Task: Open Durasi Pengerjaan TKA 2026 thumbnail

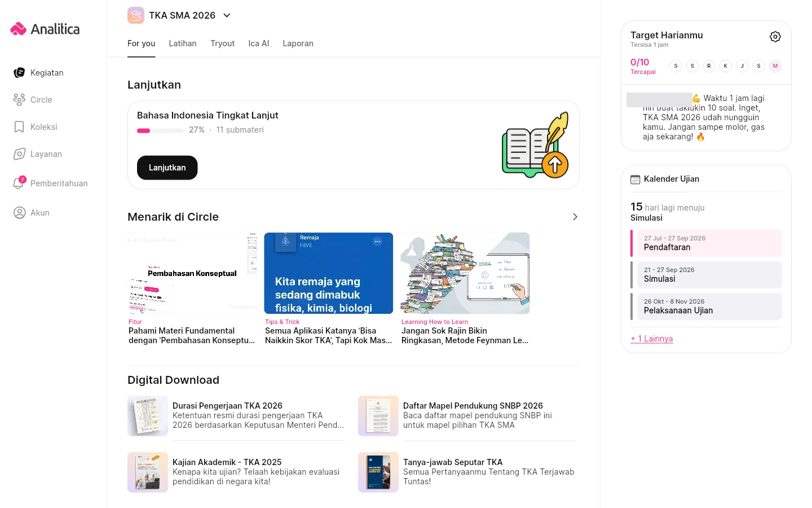Action: (x=148, y=416)
